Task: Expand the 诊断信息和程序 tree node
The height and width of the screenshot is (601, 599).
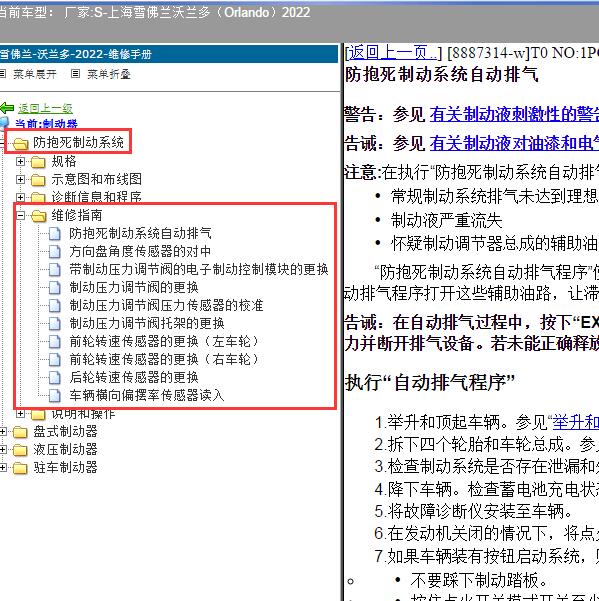Action: click(20, 197)
